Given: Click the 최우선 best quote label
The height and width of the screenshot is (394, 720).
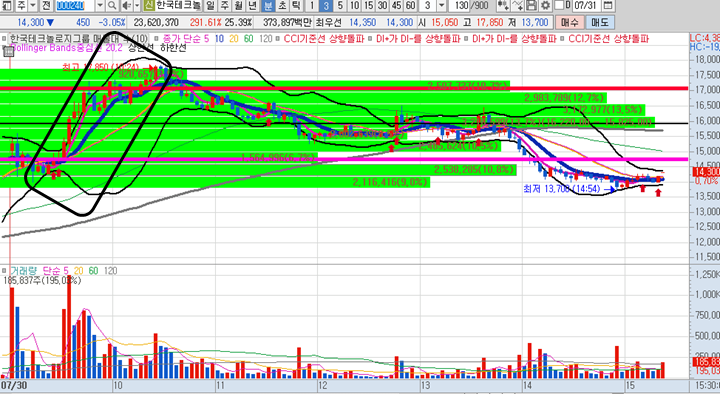Looking at the screenshot, I should [328, 22].
